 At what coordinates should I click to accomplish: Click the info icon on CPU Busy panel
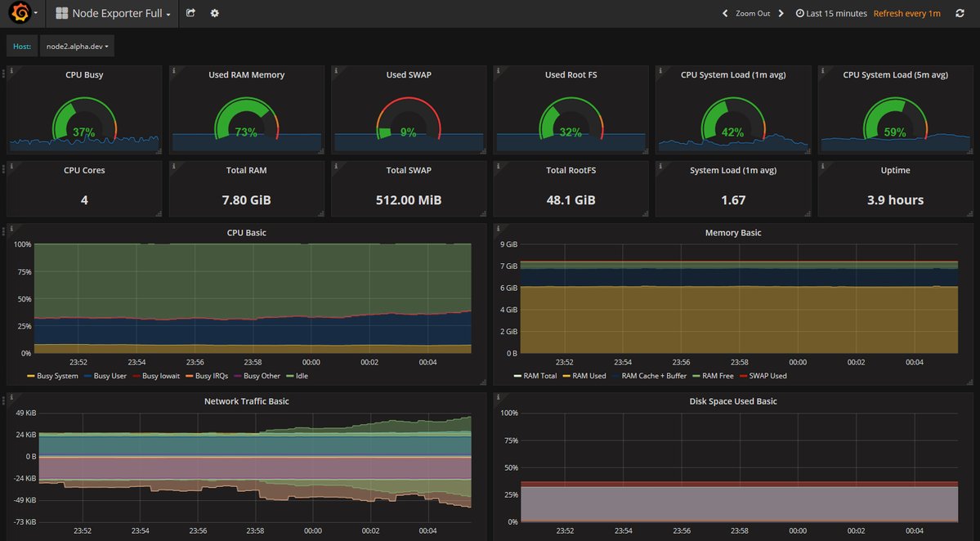click(11, 70)
